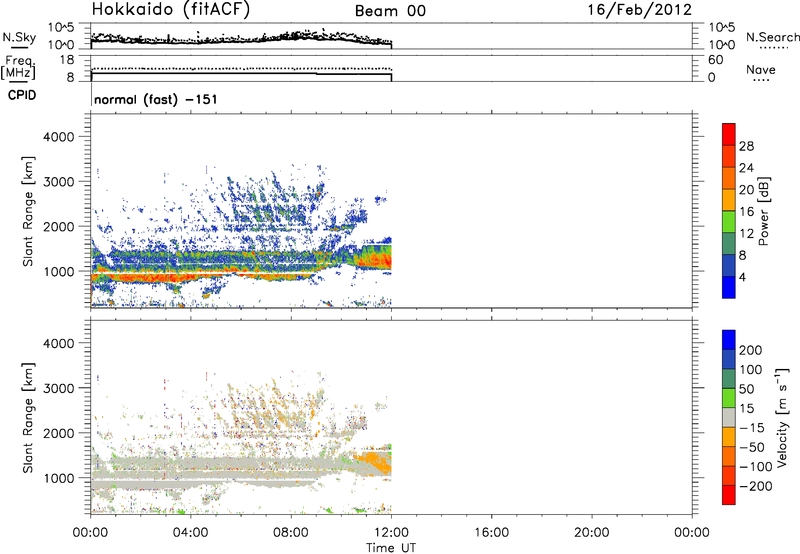Click the '20:00' time tick label
The width and height of the screenshot is (800, 554).
click(x=591, y=533)
